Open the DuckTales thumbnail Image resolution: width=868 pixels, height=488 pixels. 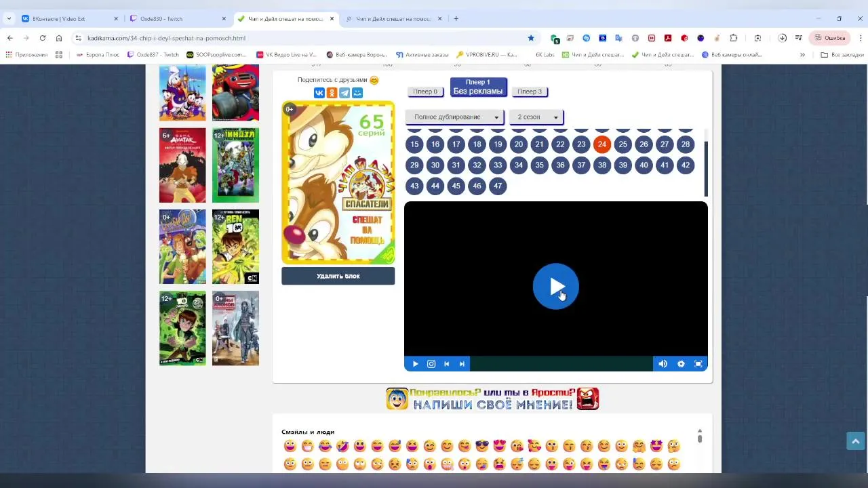pos(182,93)
